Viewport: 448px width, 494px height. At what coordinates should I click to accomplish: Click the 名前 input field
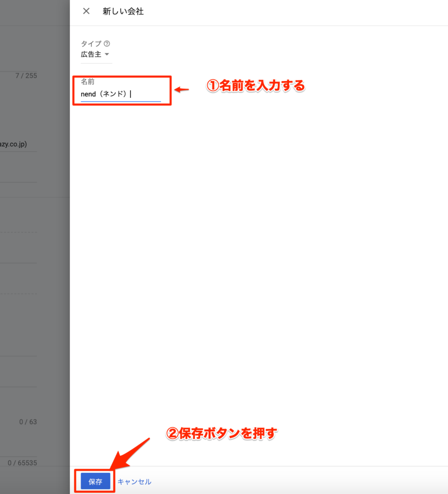121,94
